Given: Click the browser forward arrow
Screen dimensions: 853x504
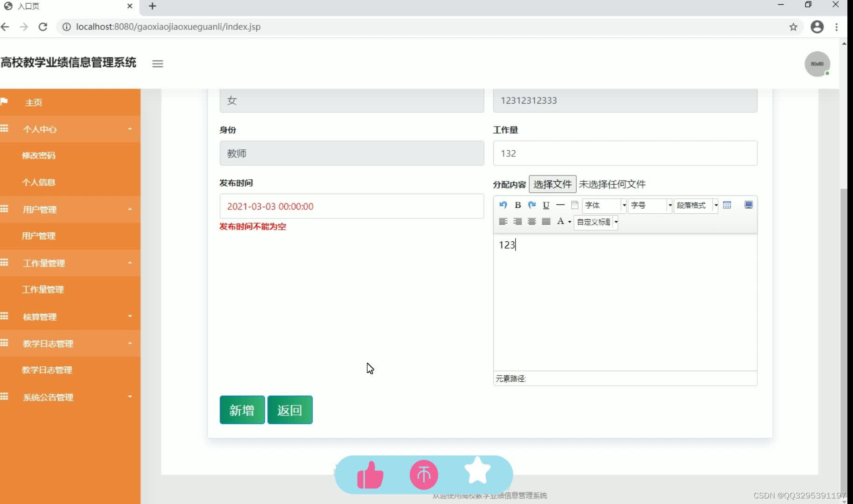Looking at the screenshot, I should tap(24, 27).
